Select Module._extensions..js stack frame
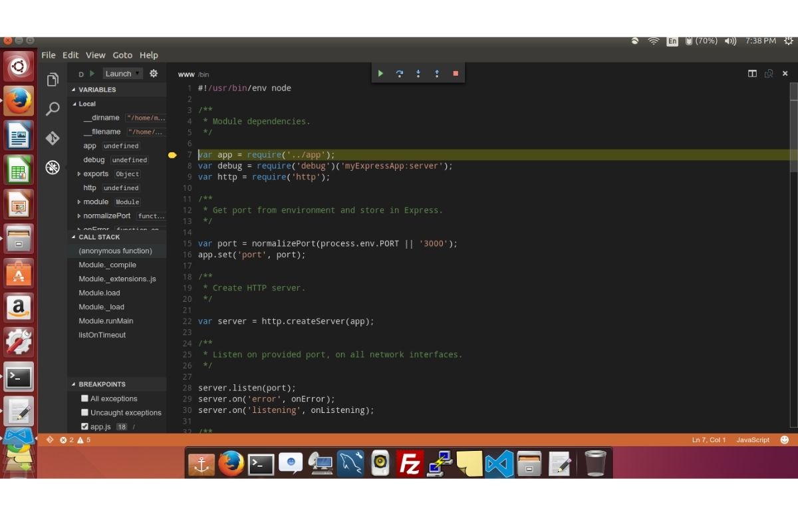798x532 pixels. (117, 279)
